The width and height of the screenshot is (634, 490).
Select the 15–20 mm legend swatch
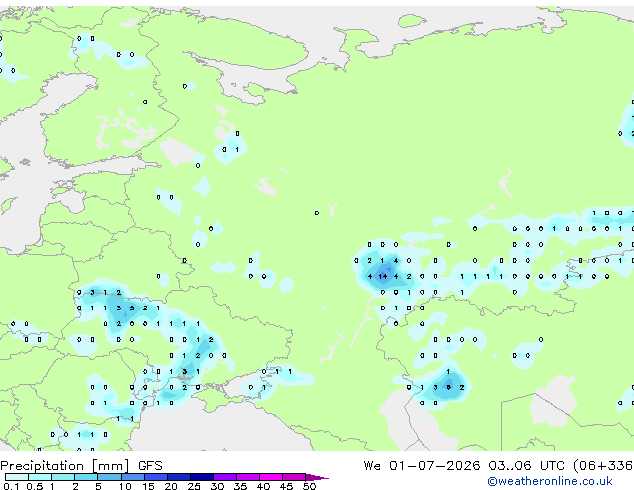[x=155, y=477]
